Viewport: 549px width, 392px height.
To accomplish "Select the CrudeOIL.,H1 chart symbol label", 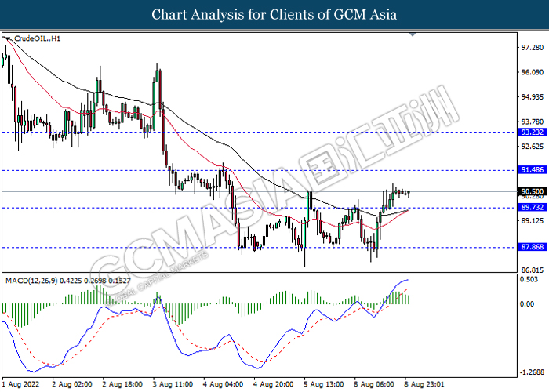I will tap(37, 38).
